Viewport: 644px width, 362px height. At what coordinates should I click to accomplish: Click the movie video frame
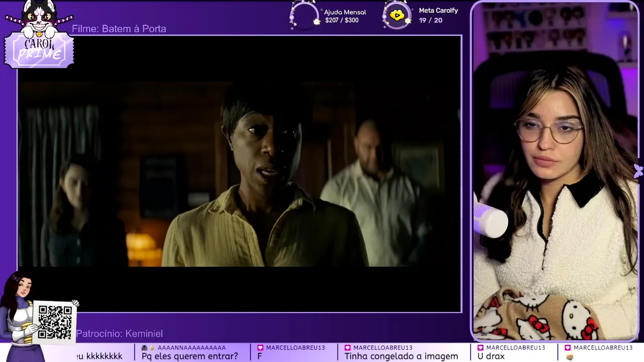(239, 174)
